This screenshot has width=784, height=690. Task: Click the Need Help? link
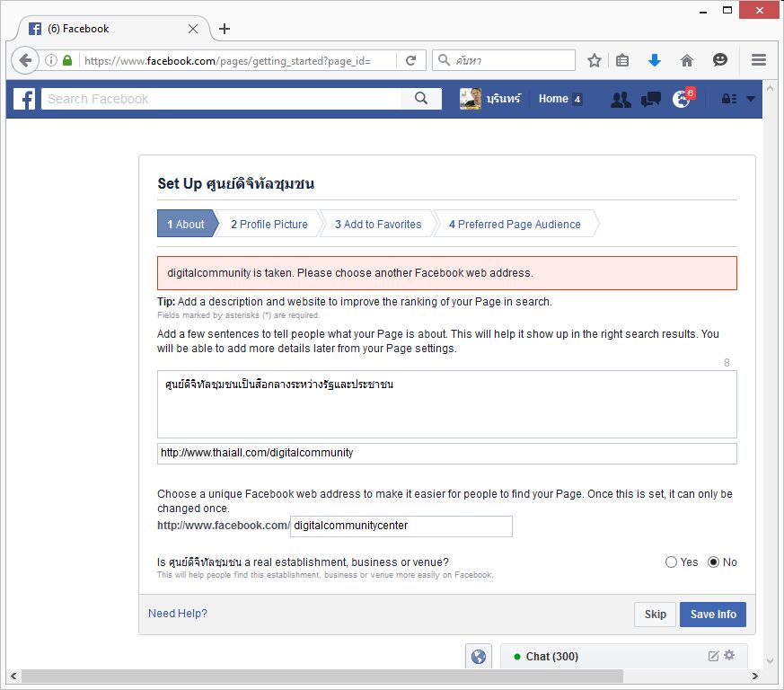[178, 614]
